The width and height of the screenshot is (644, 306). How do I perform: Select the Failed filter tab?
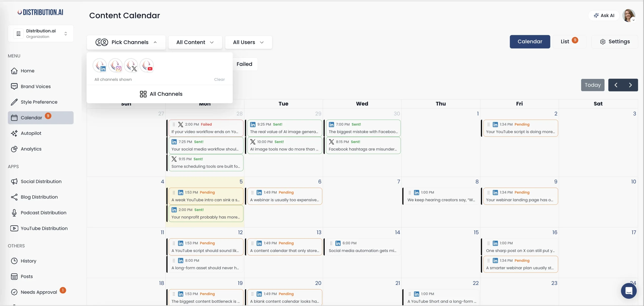[x=244, y=64]
